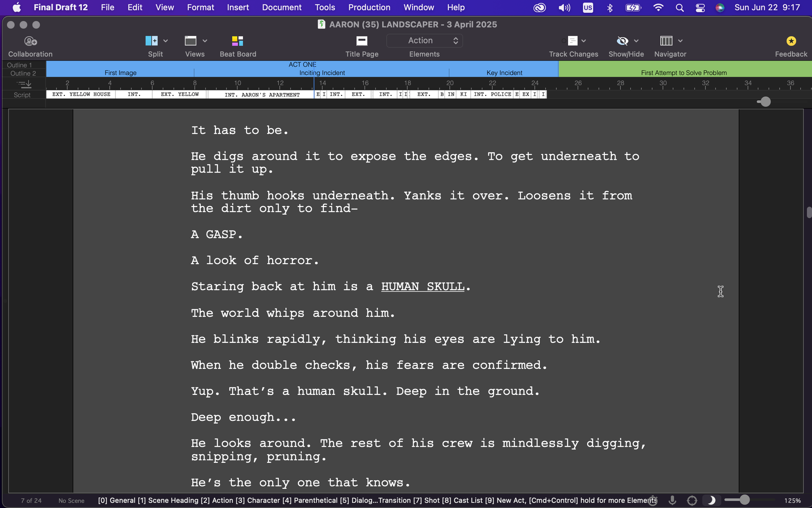Click the focus mode target icon

pos(692,500)
